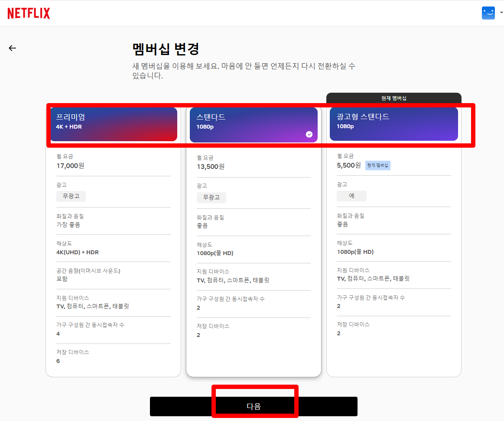Click 지원 디바이스 list under 프리미엄

[x=93, y=306]
